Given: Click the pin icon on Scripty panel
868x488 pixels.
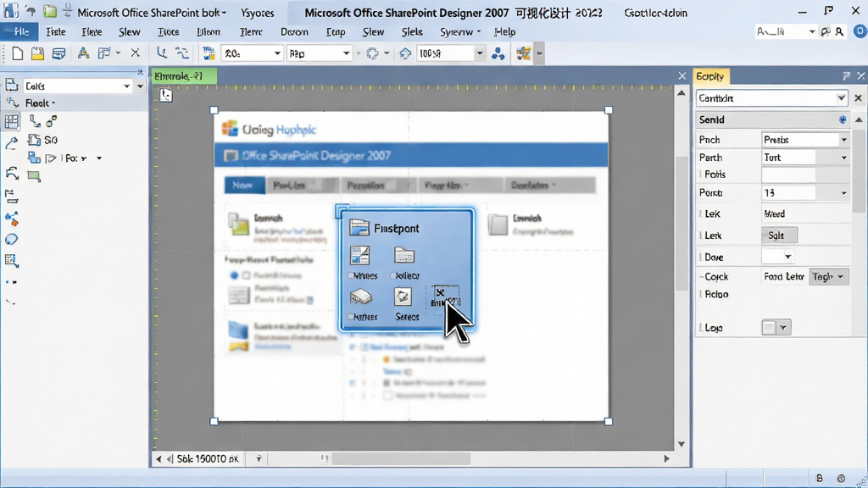Looking at the screenshot, I should point(846,75).
